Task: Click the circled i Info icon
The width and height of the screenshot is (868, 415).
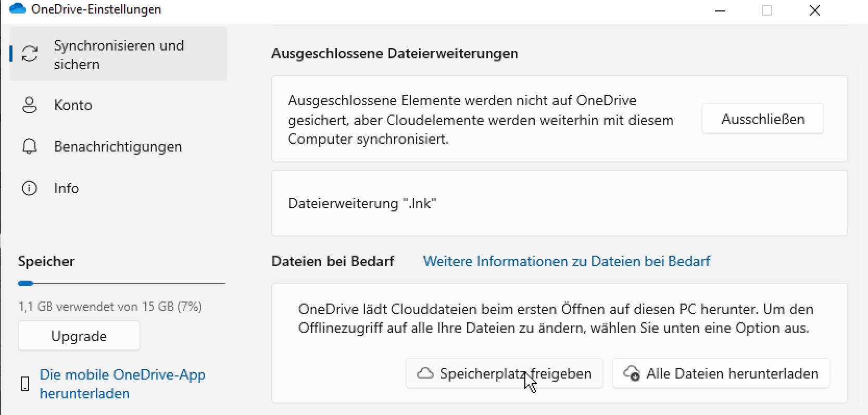Action: point(30,188)
